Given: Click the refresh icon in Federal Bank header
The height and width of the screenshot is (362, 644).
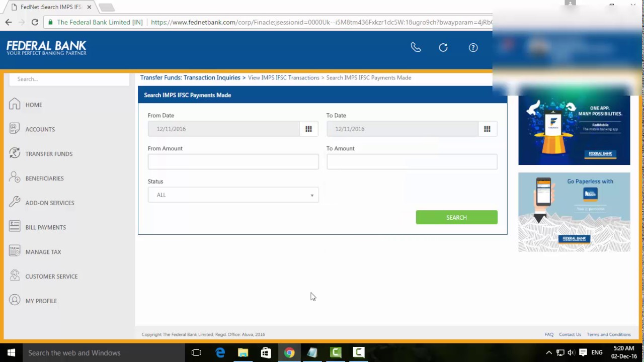Looking at the screenshot, I should pyautogui.click(x=443, y=47).
